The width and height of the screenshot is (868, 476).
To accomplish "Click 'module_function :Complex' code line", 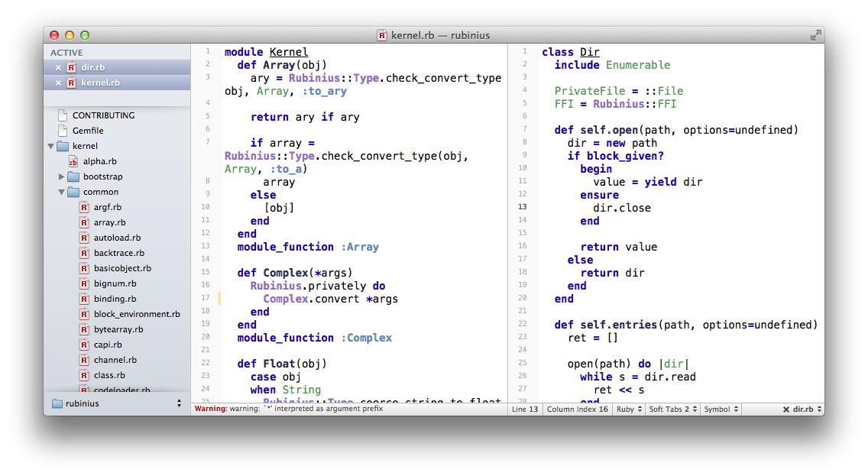I will coord(315,338).
